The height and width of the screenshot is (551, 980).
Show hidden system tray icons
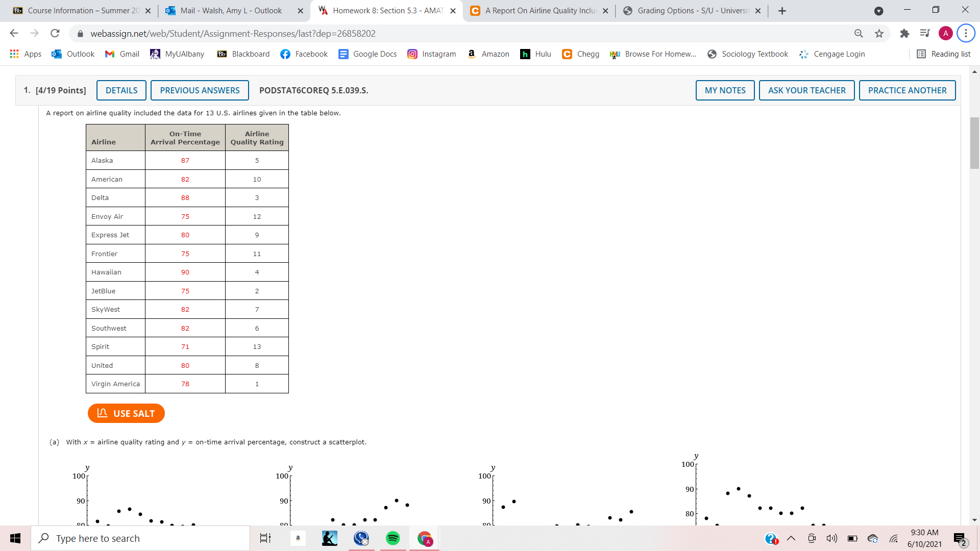pyautogui.click(x=791, y=538)
